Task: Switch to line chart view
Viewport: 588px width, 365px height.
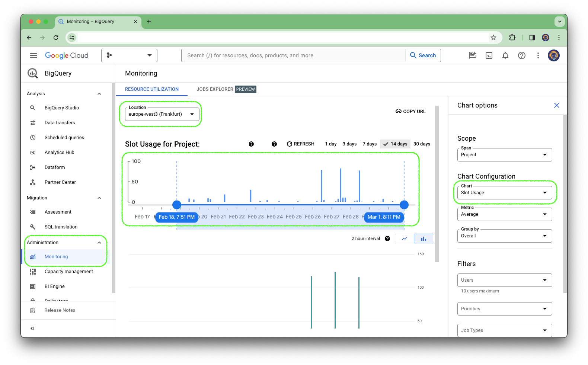Action: click(x=405, y=238)
